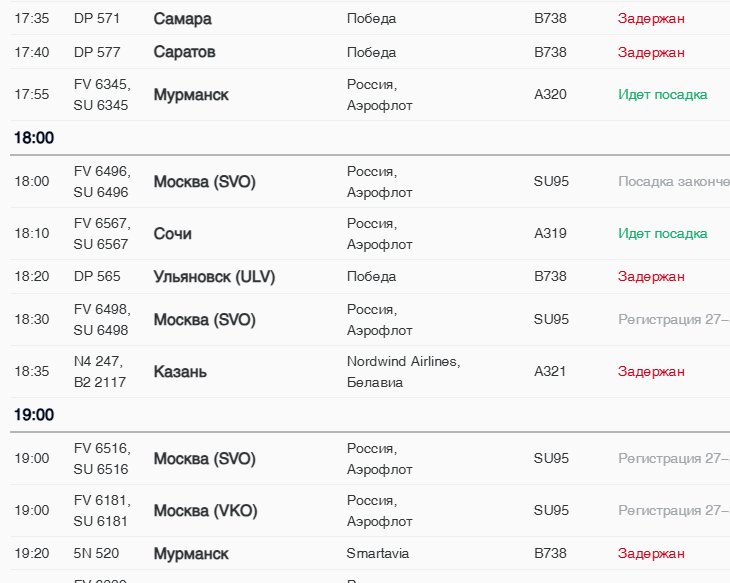Open the Саратов destination at 17:40
Viewport: 730px width, 583px height.
pos(184,52)
